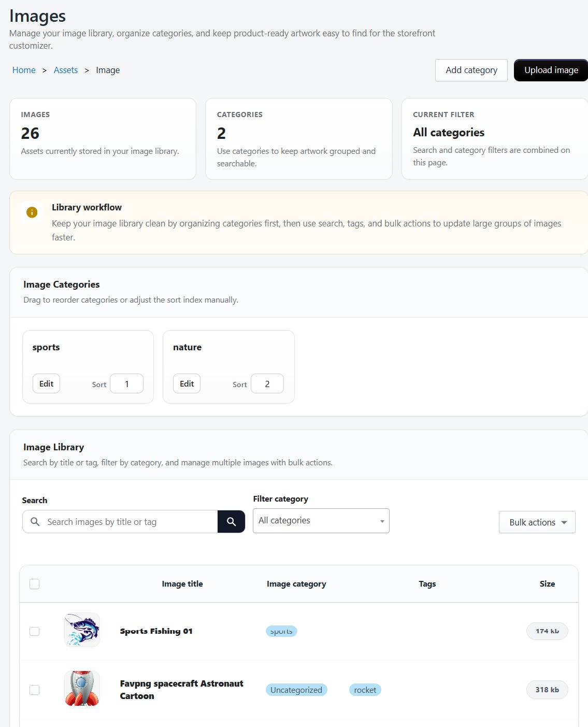Screen dimensions: 588x727
Task: Open the Assets breadcrumb link
Action: [x=65, y=70]
